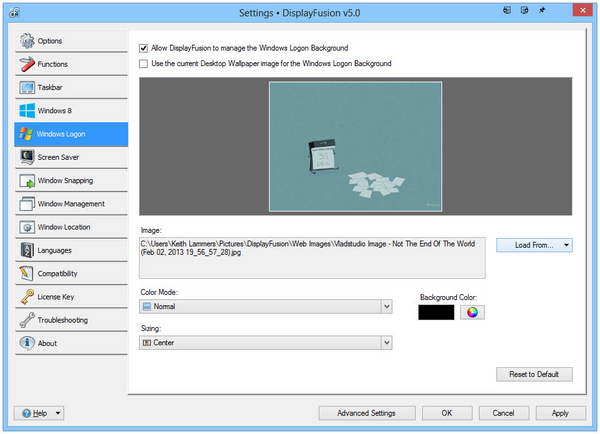The height and width of the screenshot is (434, 600).
Task: Click the Apply button
Action: 561,413
